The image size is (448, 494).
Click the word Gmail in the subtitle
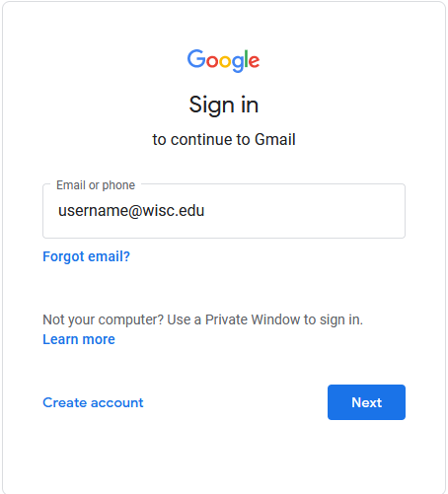point(275,139)
